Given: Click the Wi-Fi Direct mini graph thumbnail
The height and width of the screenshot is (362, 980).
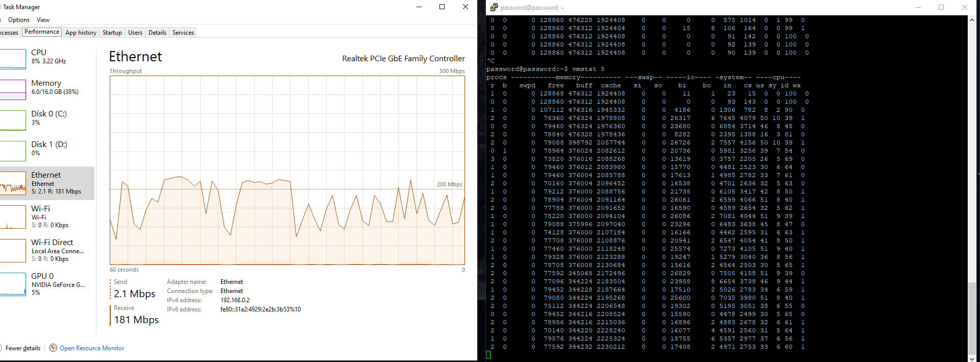Looking at the screenshot, I should [13, 251].
